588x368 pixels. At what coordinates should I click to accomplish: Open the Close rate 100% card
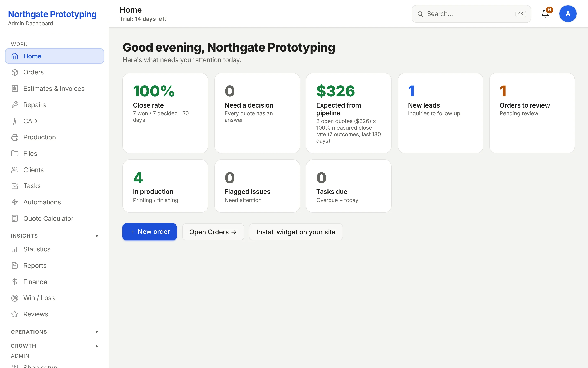(x=165, y=113)
